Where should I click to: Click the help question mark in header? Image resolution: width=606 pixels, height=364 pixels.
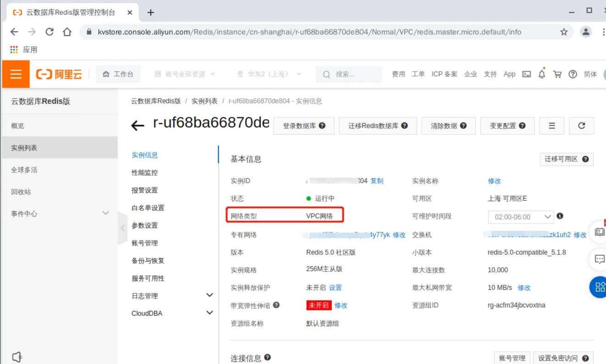pyautogui.click(x=573, y=74)
